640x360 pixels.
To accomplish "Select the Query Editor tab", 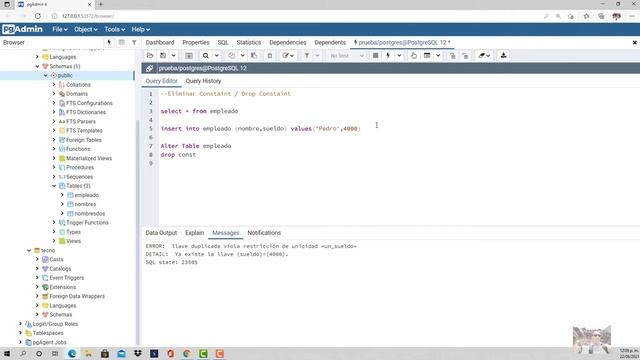I will coord(161,81).
